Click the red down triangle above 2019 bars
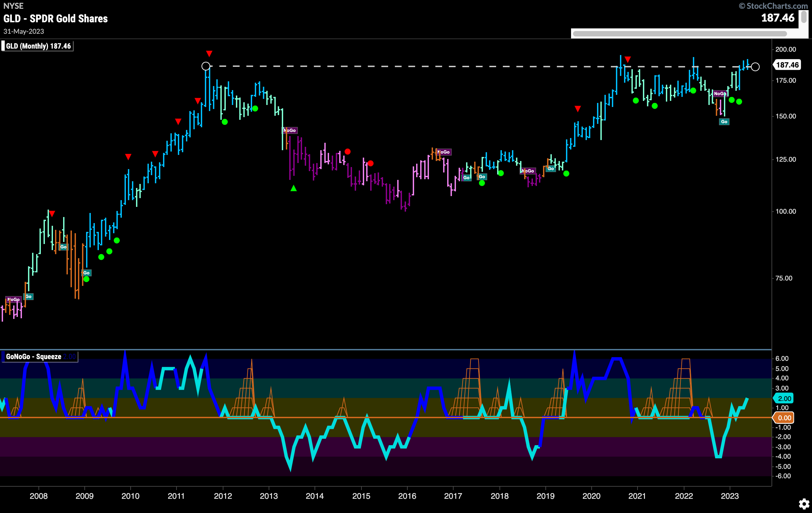Image resolution: width=812 pixels, height=513 pixels. coord(578,109)
